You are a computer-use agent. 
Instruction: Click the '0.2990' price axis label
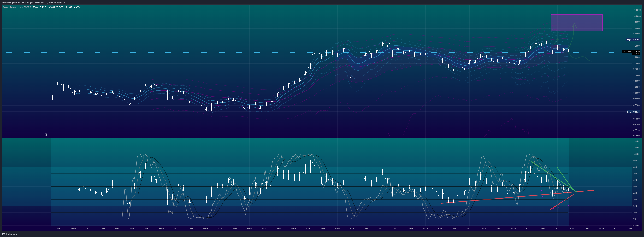[x=637, y=136]
